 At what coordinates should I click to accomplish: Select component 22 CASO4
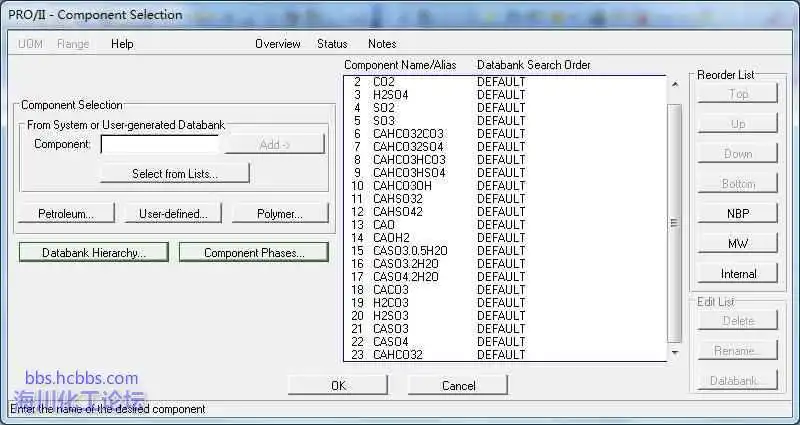click(x=505, y=342)
